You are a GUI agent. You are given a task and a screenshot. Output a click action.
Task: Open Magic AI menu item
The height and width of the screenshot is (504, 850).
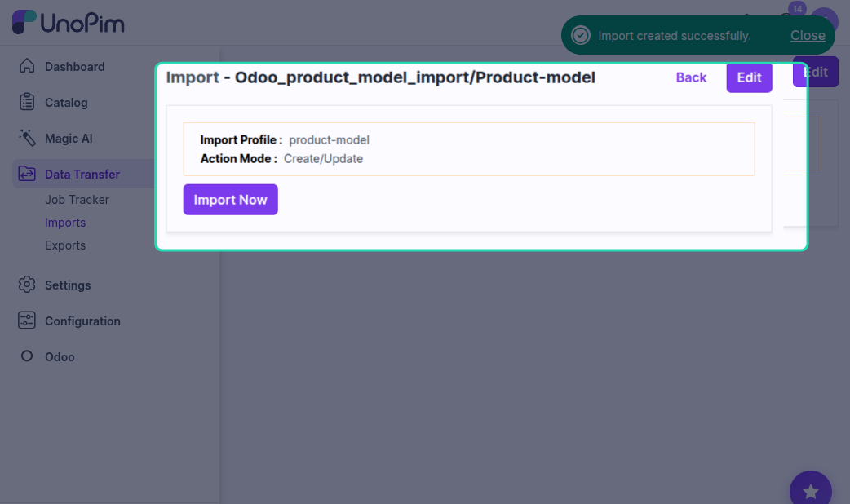[x=69, y=138]
